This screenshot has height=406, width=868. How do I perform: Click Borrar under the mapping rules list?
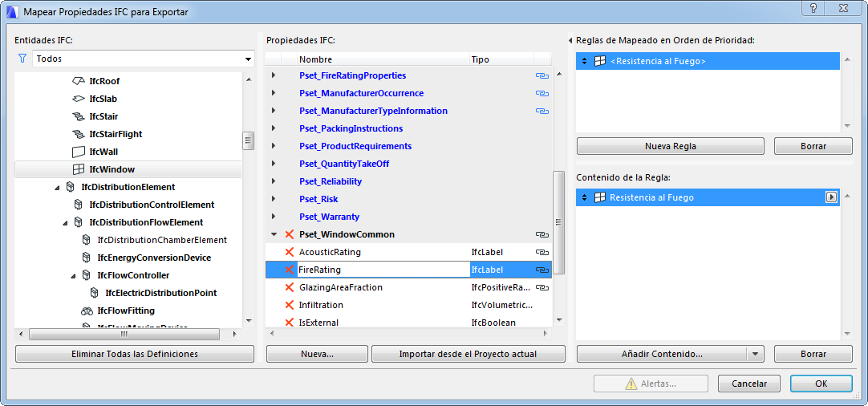[x=813, y=146]
